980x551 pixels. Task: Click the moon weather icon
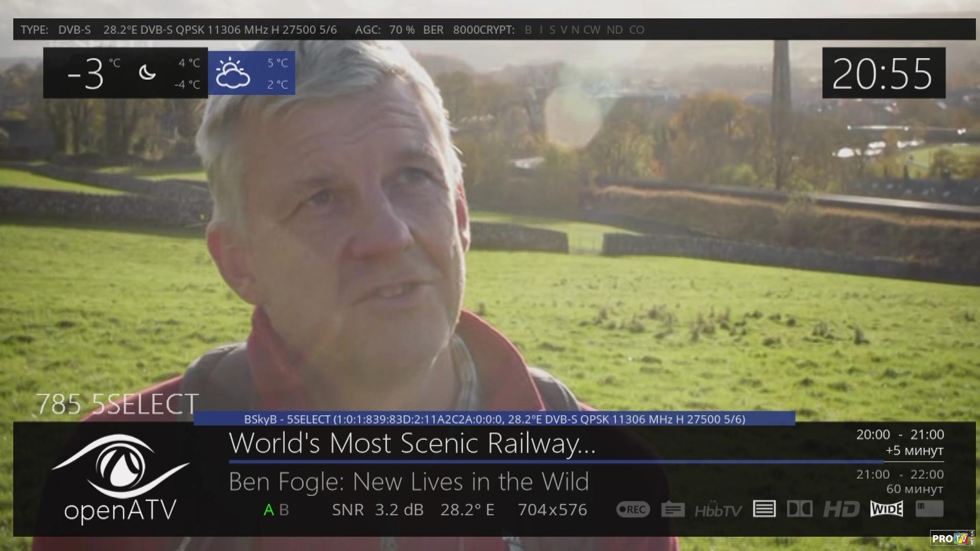(x=147, y=73)
